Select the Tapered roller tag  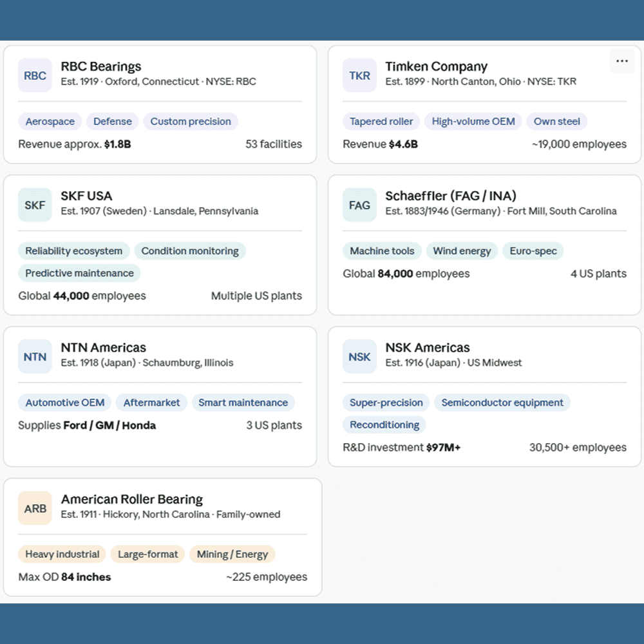pos(381,122)
